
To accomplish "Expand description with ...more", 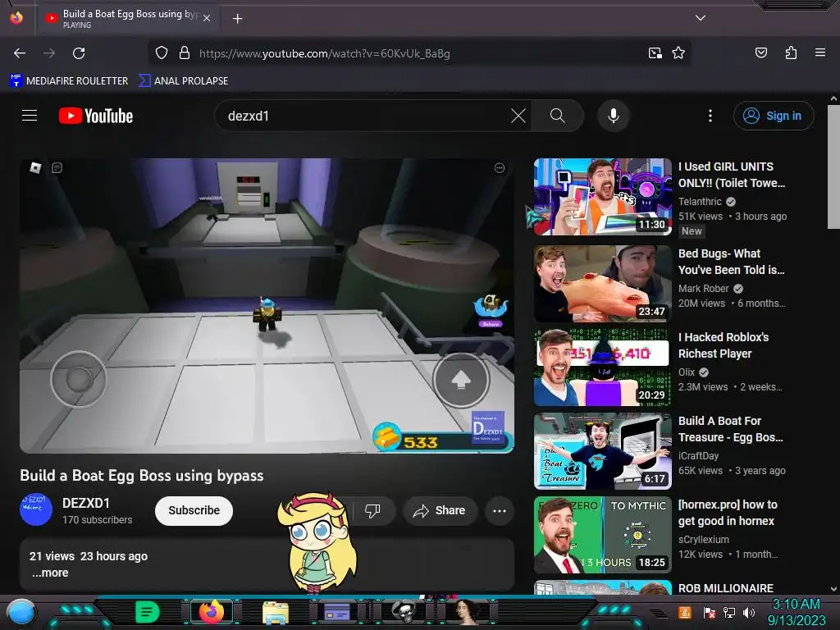I will [x=50, y=573].
